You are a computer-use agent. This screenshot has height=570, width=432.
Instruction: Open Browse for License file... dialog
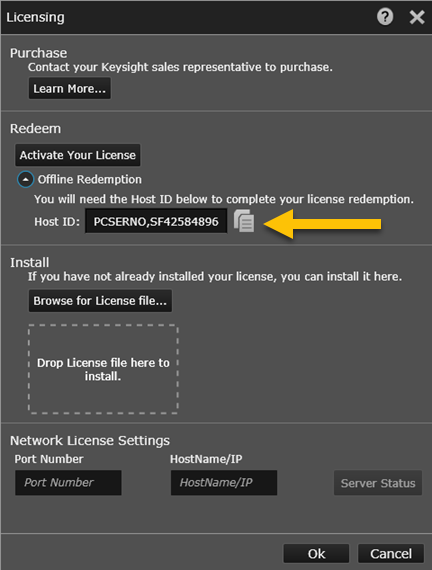tap(100, 301)
